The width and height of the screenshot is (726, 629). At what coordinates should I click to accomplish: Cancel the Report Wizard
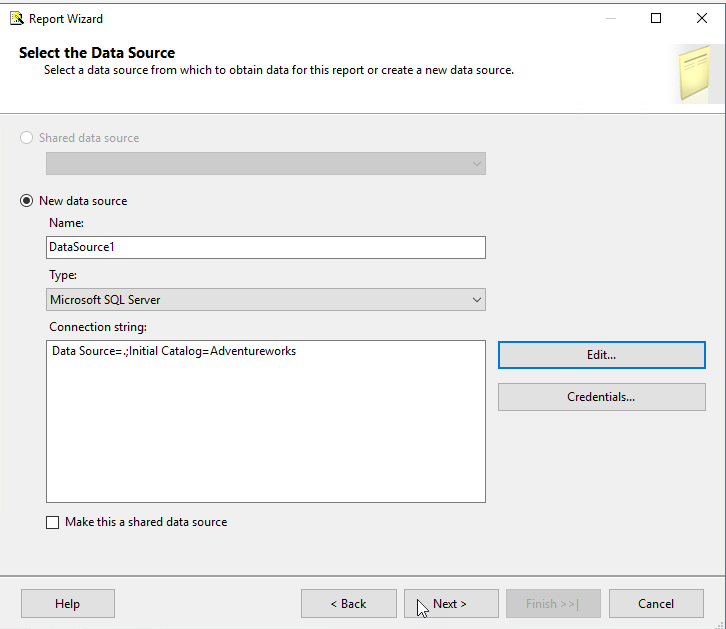[x=656, y=603]
